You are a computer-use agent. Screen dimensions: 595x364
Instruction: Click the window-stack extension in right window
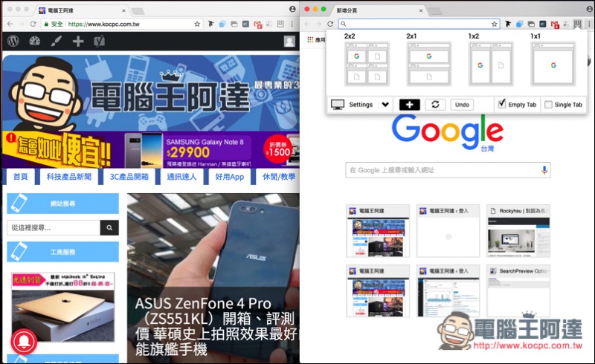pos(531,24)
